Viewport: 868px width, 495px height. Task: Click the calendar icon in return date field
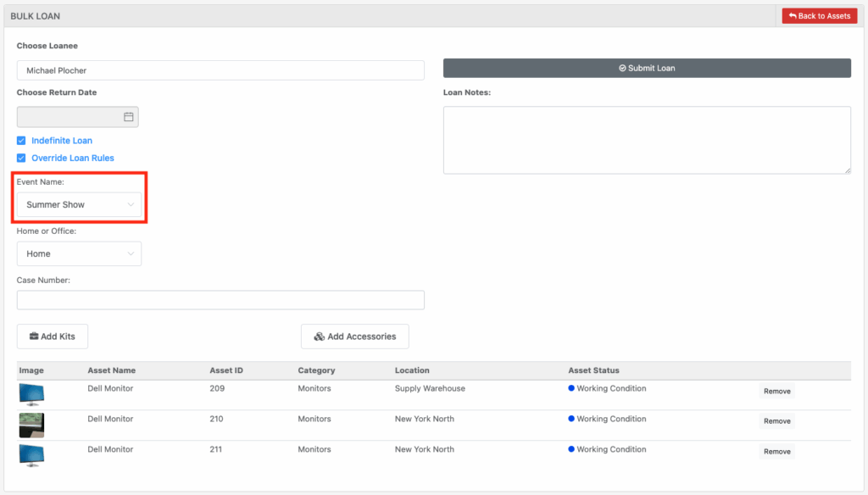point(129,117)
